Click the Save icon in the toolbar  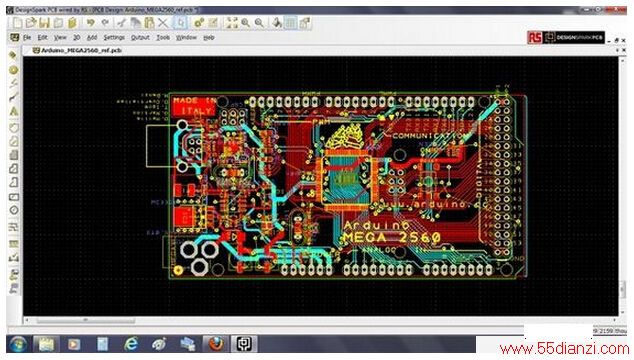[x=44, y=23]
